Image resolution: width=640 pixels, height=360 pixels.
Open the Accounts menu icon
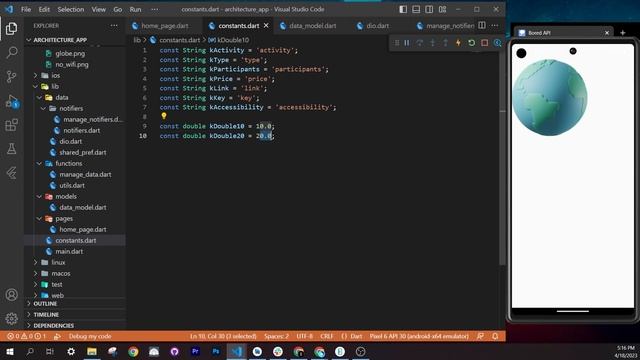(x=11, y=294)
